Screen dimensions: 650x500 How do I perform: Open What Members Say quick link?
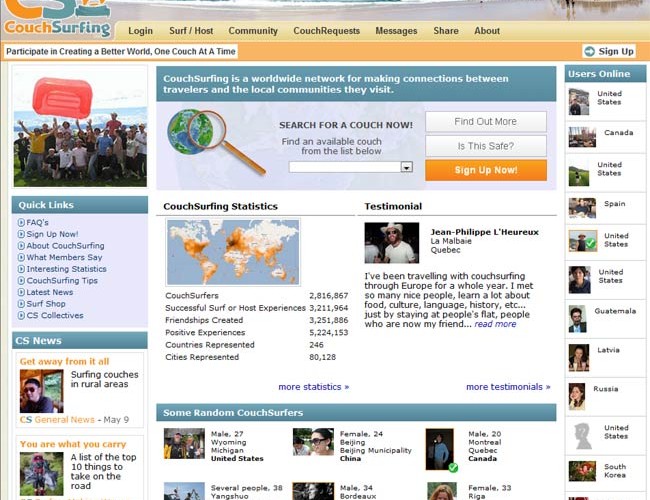tap(64, 257)
